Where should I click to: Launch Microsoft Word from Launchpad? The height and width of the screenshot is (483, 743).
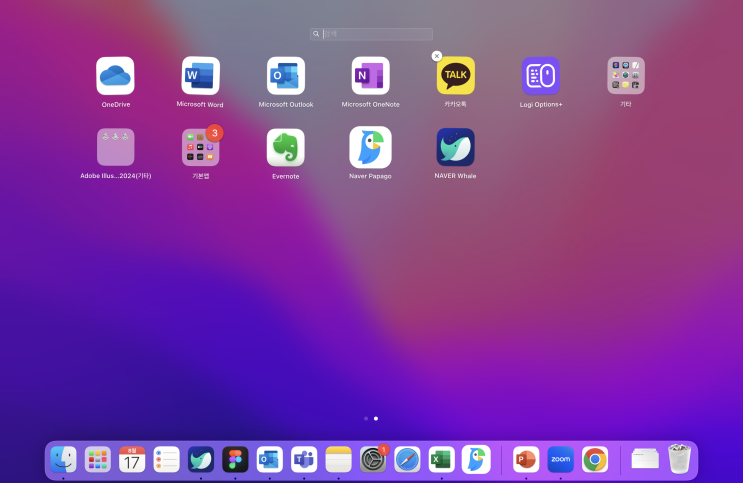pyautogui.click(x=200, y=76)
